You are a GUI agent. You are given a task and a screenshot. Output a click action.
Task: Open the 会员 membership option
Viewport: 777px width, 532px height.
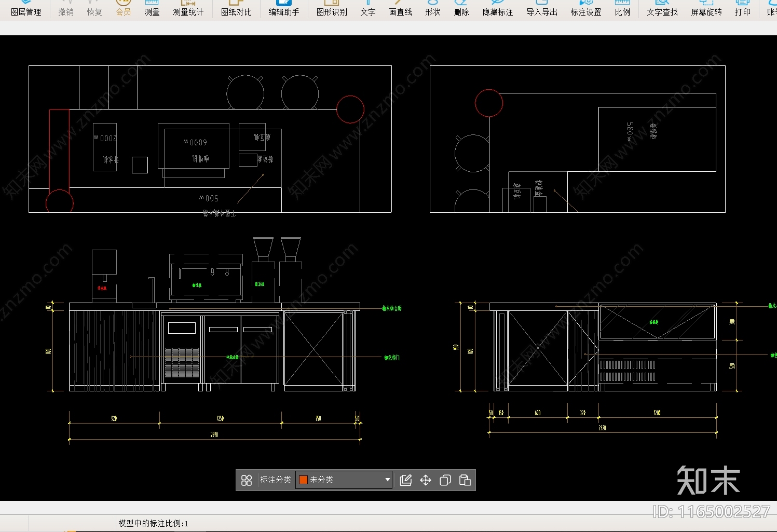pyautogui.click(x=124, y=9)
